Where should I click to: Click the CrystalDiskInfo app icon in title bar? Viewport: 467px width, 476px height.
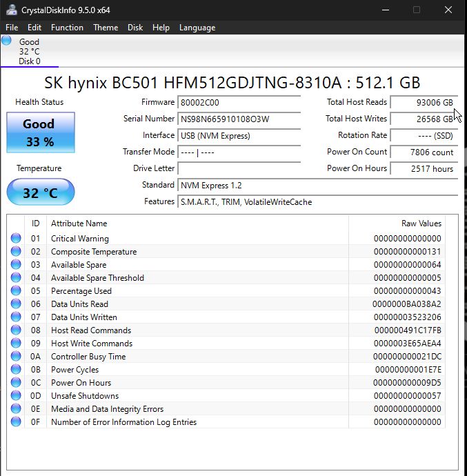(12, 10)
